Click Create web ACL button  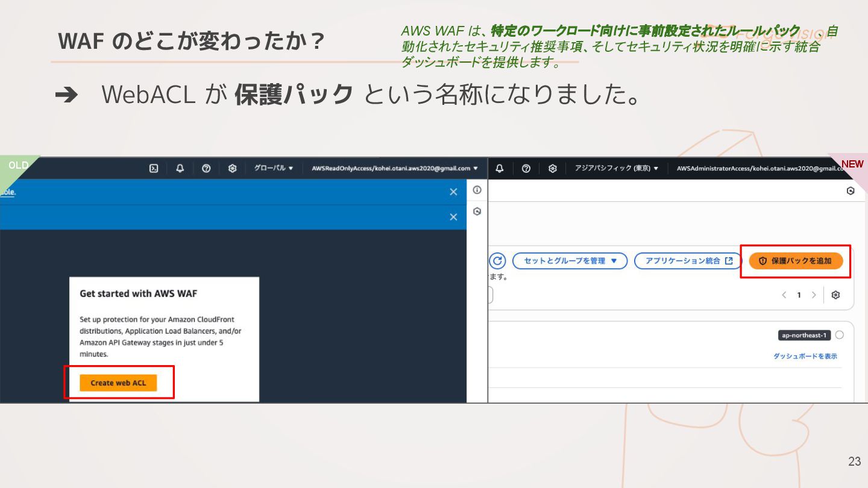118,383
